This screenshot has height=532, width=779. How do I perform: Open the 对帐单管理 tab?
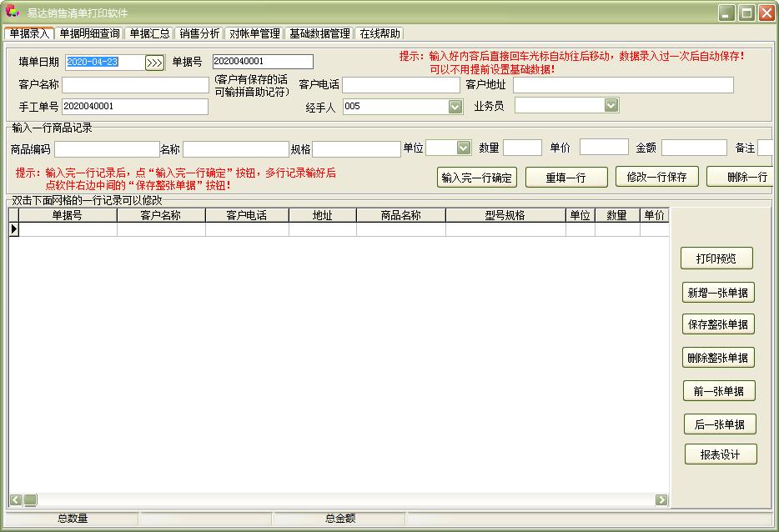(x=254, y=33)
